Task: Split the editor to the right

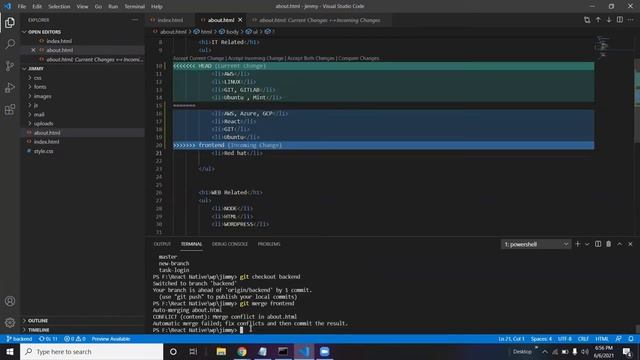Action: [x=620, y=20]
